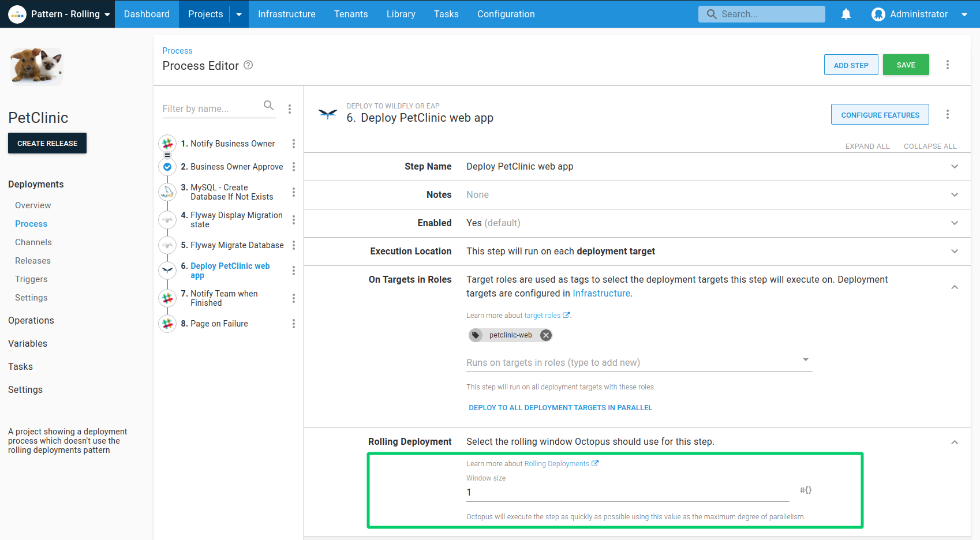
Task: Open overflow menu for Page on Failure step
Action: click(x=293, y=324)
